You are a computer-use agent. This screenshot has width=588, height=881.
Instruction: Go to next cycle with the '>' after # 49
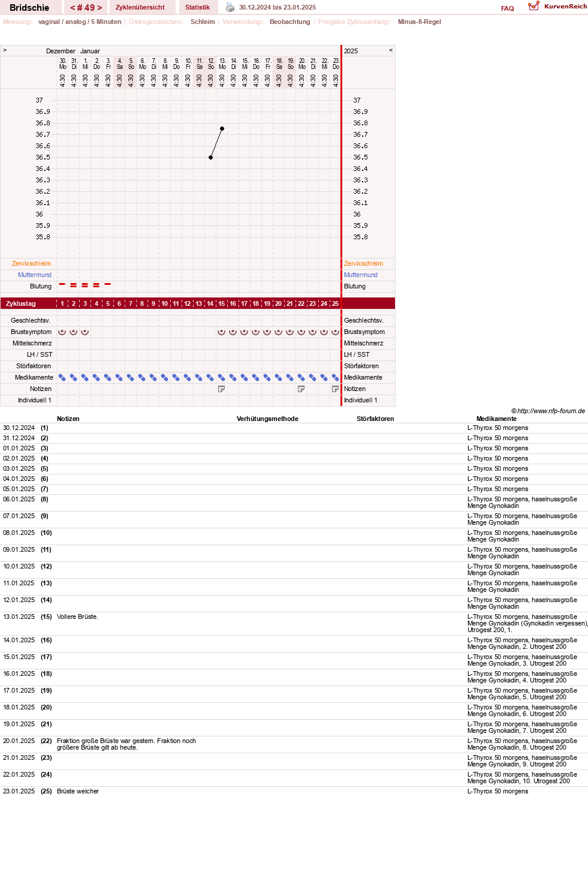tap(99, 8)
